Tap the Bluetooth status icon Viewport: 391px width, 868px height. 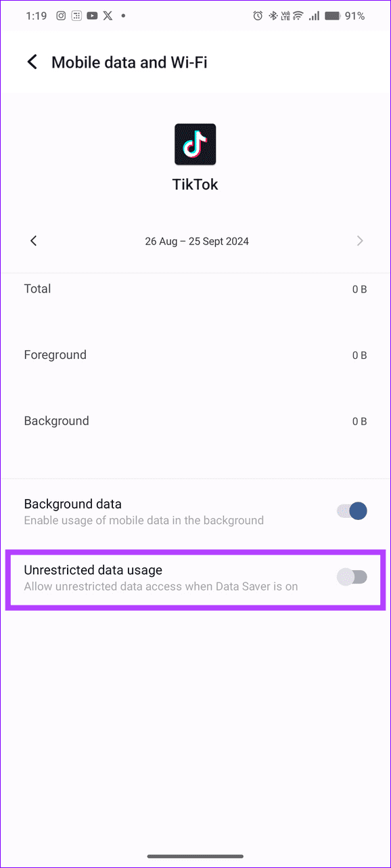click(x=272, y=15)
